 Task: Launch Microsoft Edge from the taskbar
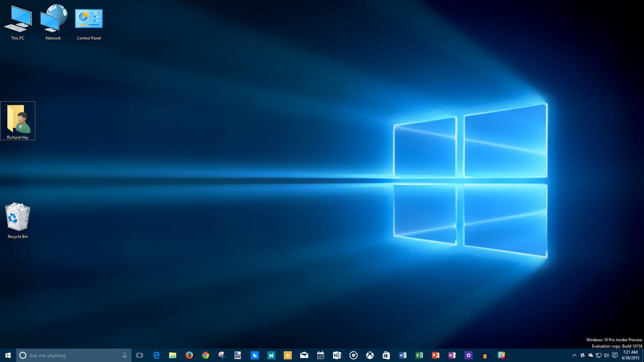point(156,355)
